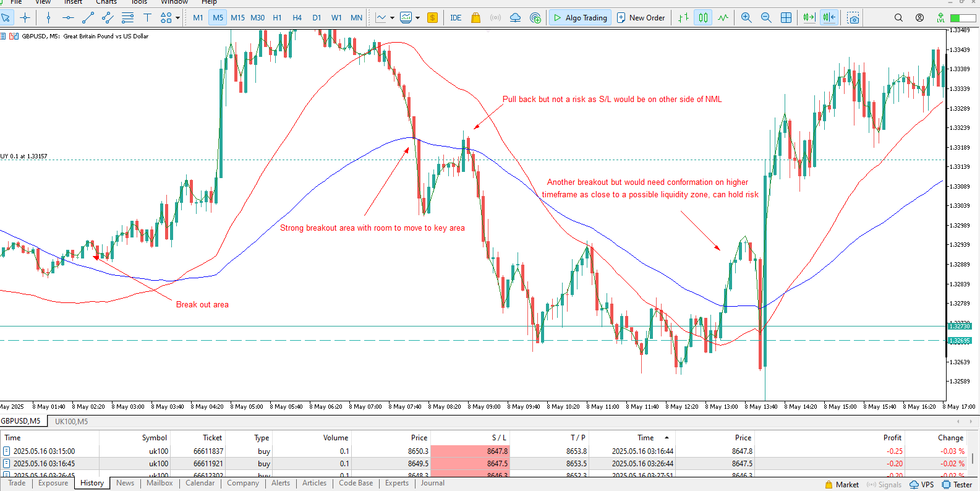Open the Window menu

coord(174,2)
